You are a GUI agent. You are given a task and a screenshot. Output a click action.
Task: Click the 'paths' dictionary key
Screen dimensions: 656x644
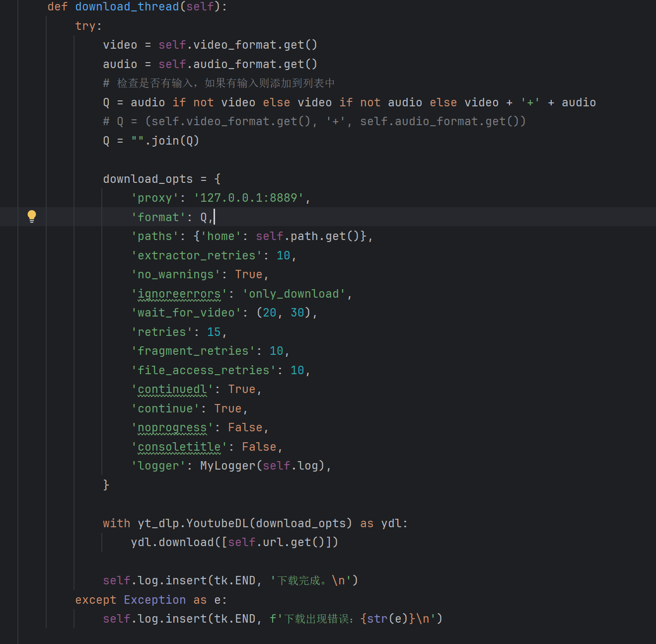(155, 236)
